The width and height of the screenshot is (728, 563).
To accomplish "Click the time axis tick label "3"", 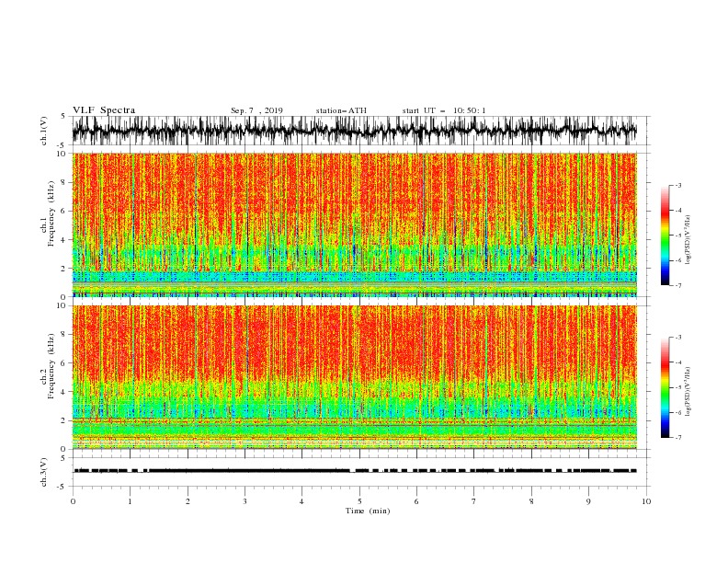I will click(x=245, y=501).
